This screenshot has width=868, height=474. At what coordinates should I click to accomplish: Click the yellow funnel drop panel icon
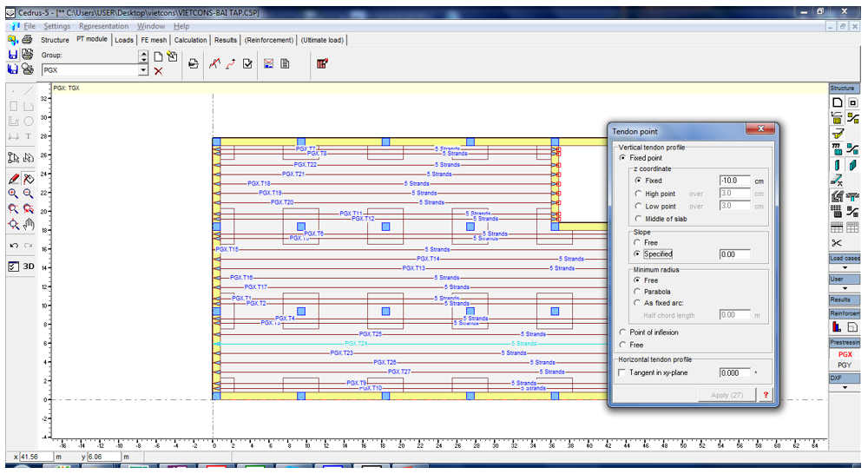837,133
